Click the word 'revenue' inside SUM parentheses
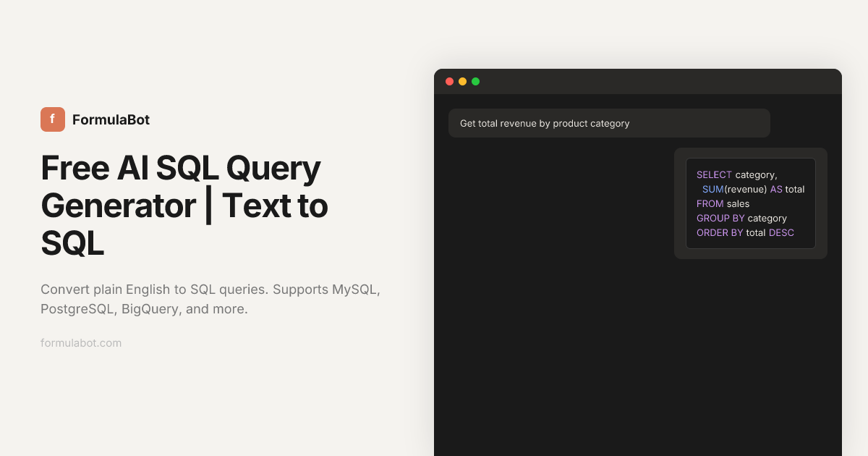This screenshot has width=868, height=456. tap(745, 190)
